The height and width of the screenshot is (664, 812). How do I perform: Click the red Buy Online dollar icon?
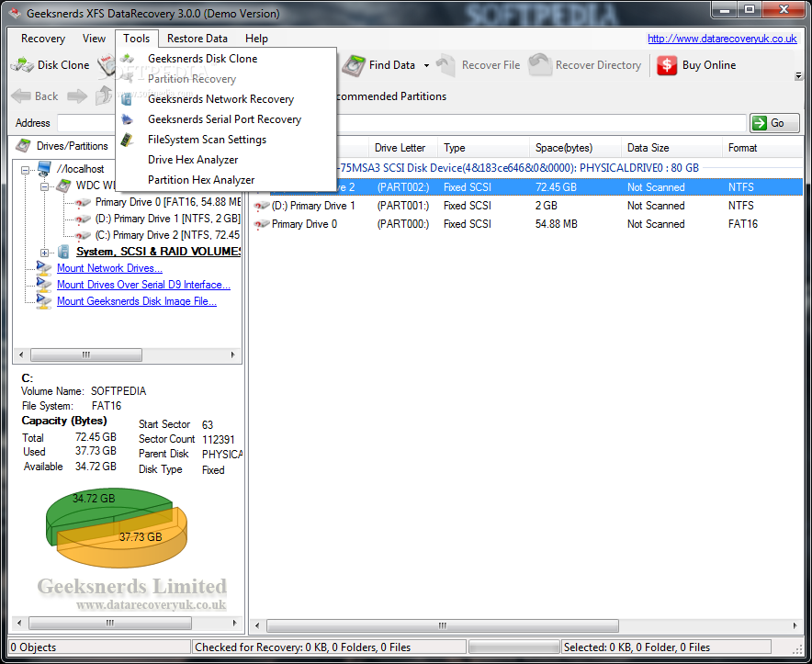tap(667, 65)
